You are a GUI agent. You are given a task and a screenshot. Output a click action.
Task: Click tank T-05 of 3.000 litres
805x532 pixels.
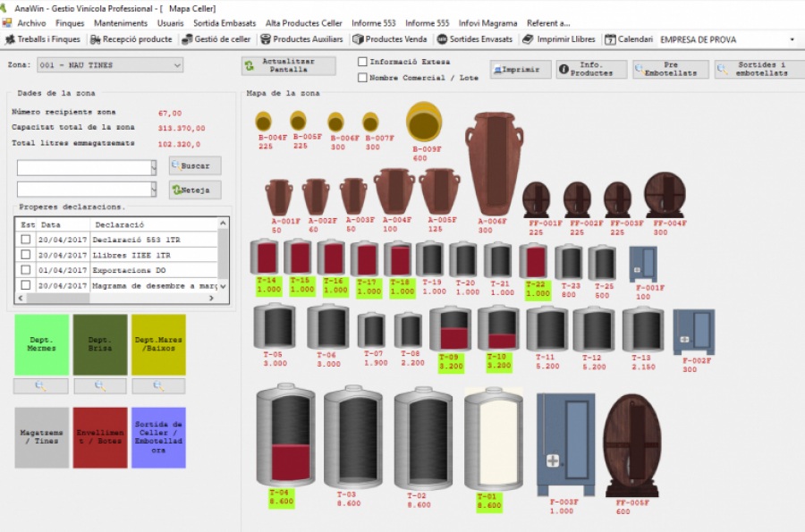coord(275,326)
